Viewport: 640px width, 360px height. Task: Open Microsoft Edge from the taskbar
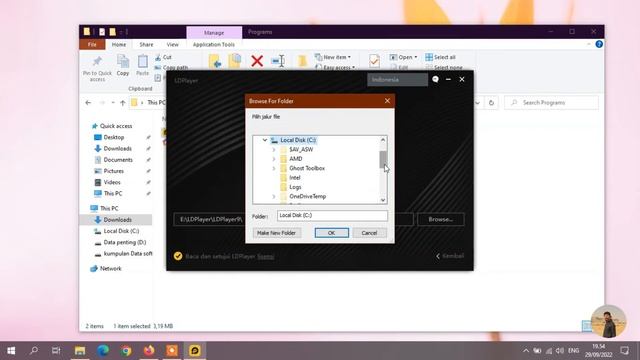point(103,351)
